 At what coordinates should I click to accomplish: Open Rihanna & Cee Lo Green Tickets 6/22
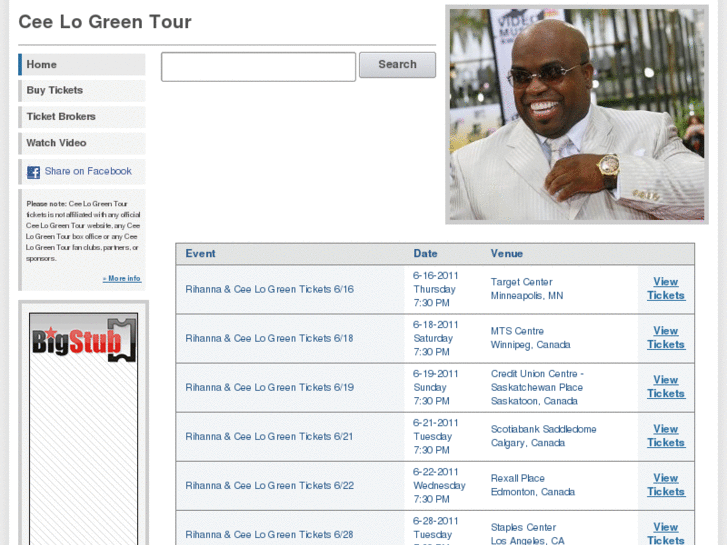tap(269, 486)
